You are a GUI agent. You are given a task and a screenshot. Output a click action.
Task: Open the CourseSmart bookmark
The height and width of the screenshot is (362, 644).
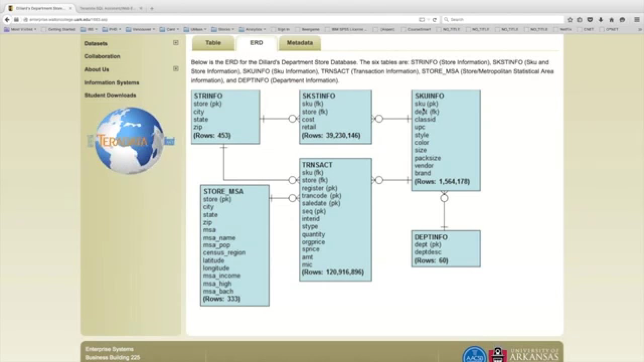click(416, 30)
